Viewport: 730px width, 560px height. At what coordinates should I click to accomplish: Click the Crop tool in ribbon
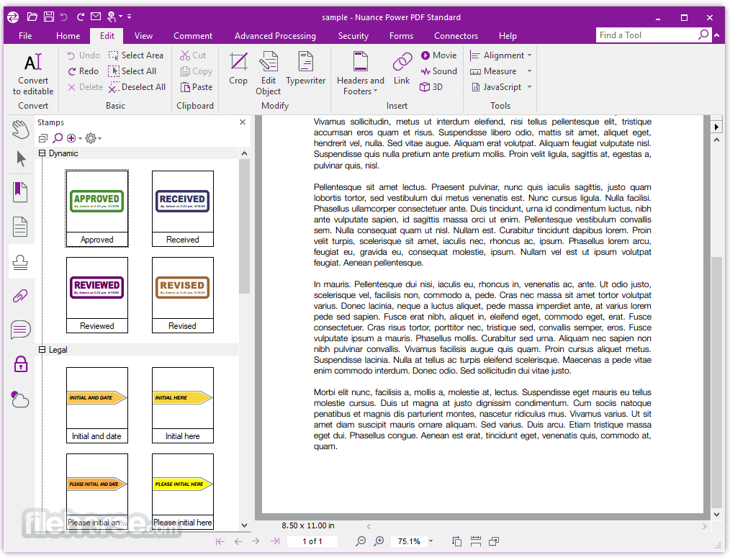tap(238, 69)
